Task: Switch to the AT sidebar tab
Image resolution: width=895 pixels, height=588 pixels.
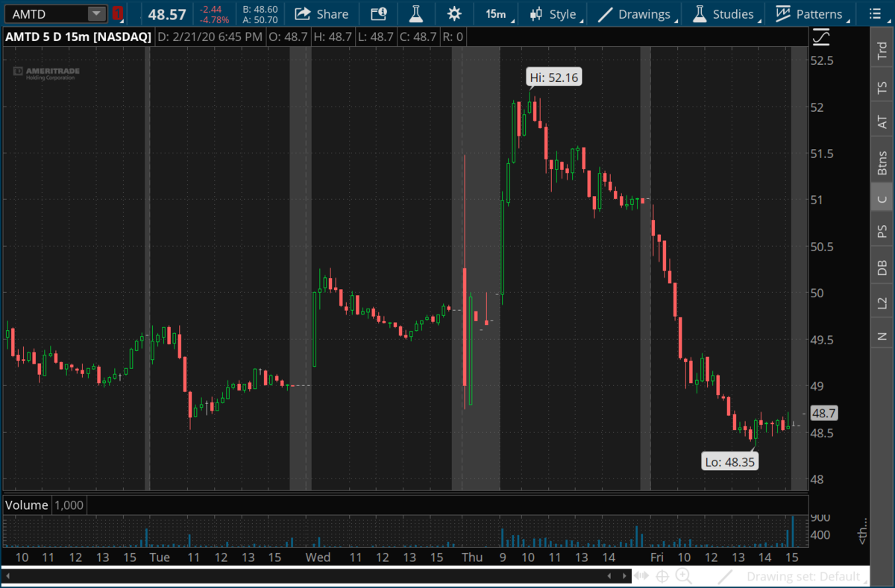Action: tap(882, 122)
